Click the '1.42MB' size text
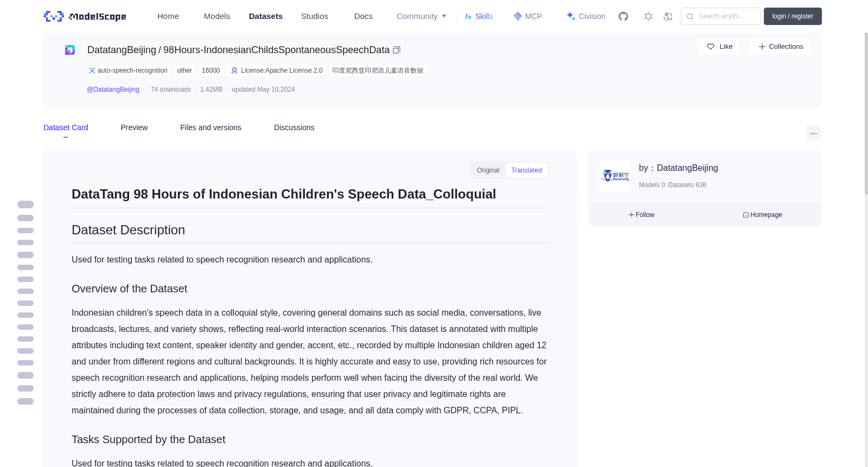Screen dimensions: 868x467 [x=211, y=89]
